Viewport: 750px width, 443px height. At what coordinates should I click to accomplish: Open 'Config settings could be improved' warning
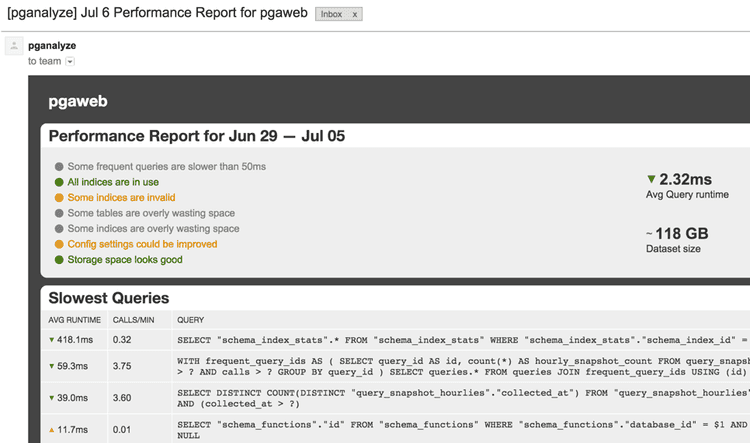click(142, 244)
